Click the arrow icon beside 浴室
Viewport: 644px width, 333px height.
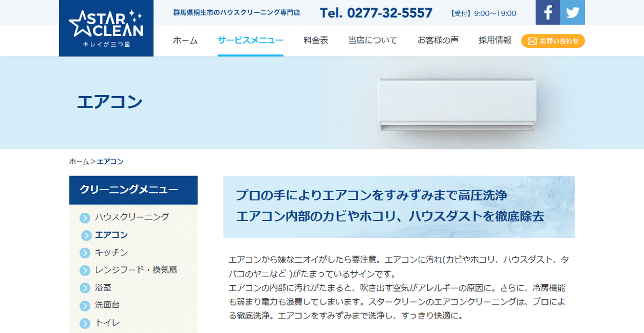click(x=84, y=288)
